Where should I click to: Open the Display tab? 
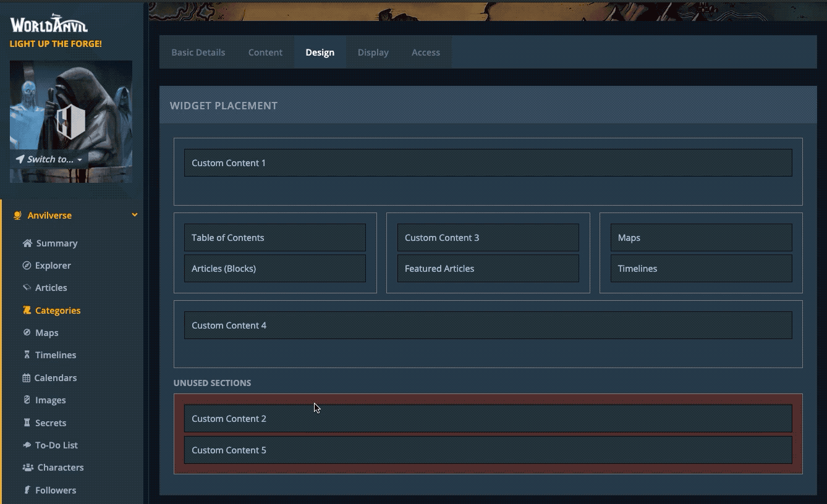coord(373,52)
